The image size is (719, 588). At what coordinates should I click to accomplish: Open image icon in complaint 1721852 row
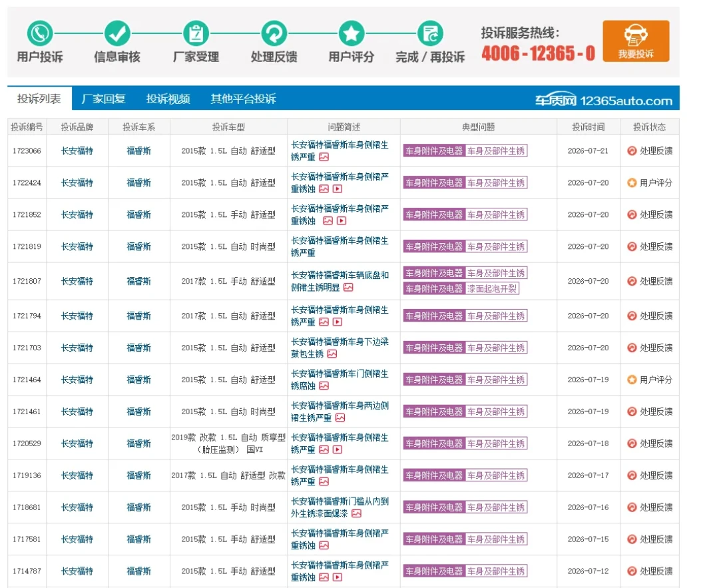tap(328, 220)
